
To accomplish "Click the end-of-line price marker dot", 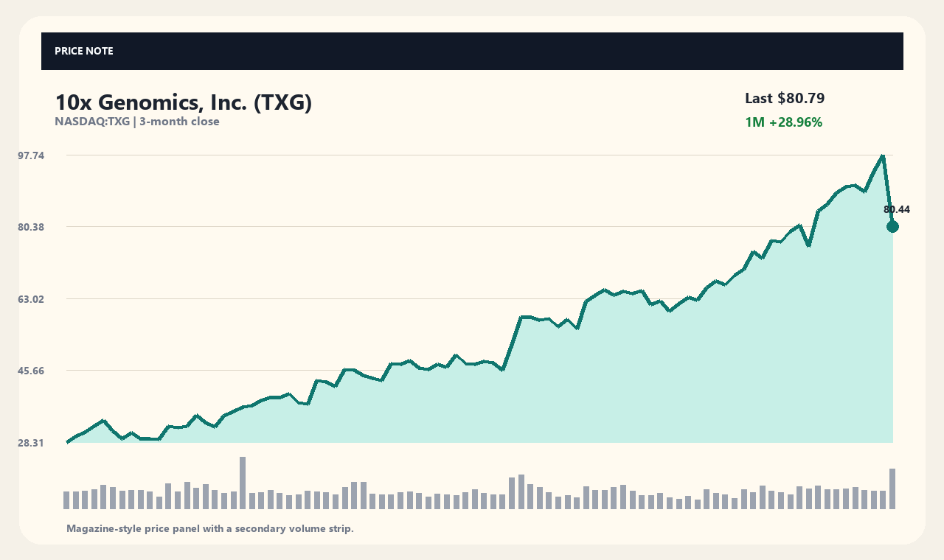I will (892, 226).
